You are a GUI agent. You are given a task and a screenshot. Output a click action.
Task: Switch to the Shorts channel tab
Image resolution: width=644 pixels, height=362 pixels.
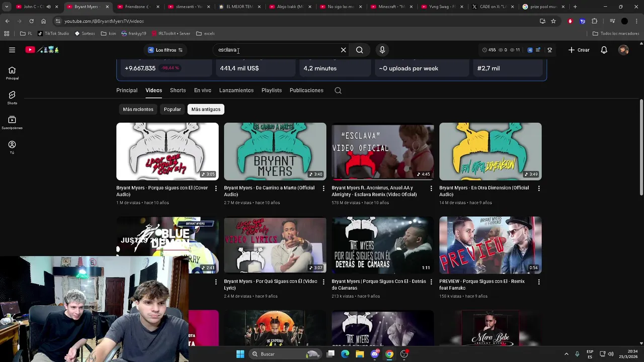pyautogui.click(x=178, y=90)
